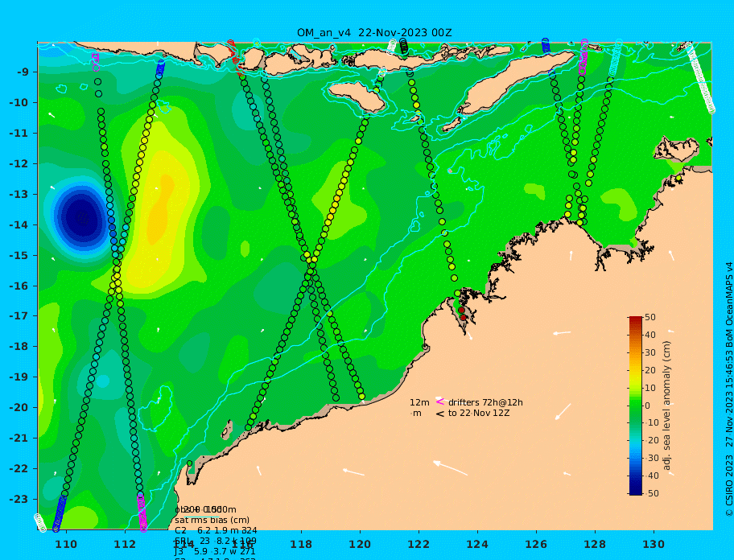Click the '118' longitude axis label
734x560 pixels.
click(x=302, y=544)
